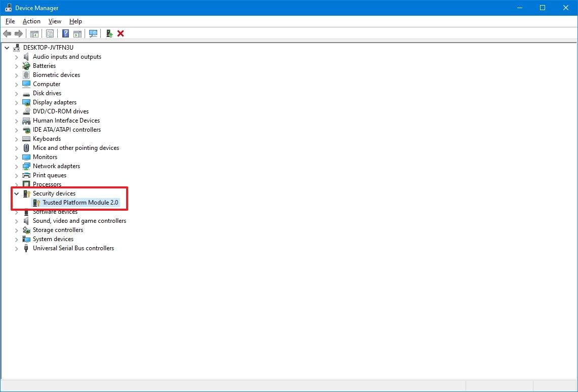Select the Universal Serial Bus controllers entry
Image resolution: width=578 pixels, height=392 pixels.
pyautogui.click(x=73, y=248)
